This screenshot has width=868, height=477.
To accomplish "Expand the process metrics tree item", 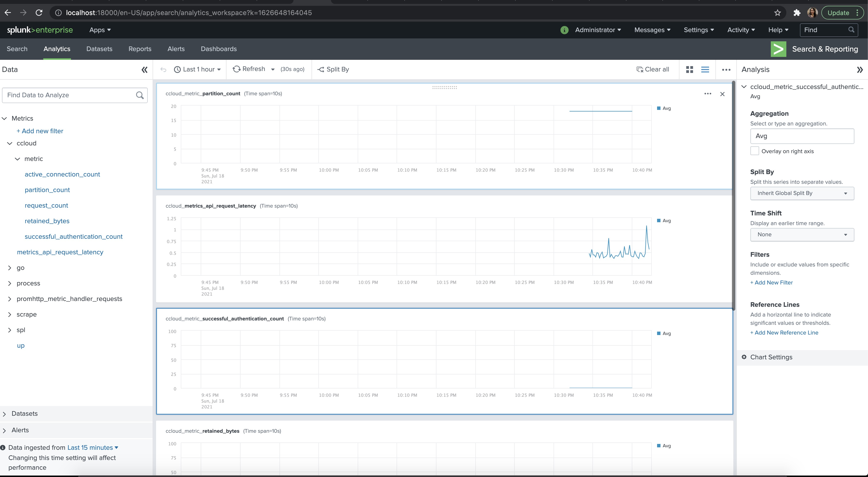I will 10,283.
